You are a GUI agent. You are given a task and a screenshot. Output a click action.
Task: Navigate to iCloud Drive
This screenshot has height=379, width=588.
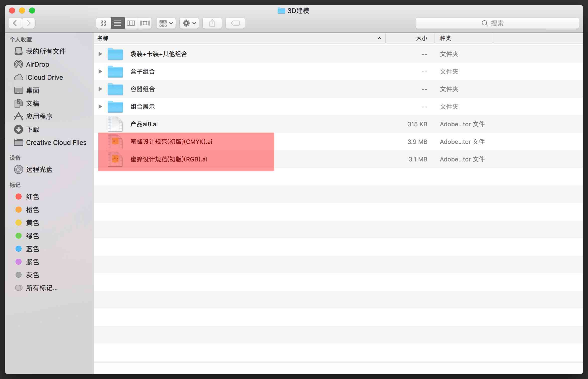tap(44, 77)
